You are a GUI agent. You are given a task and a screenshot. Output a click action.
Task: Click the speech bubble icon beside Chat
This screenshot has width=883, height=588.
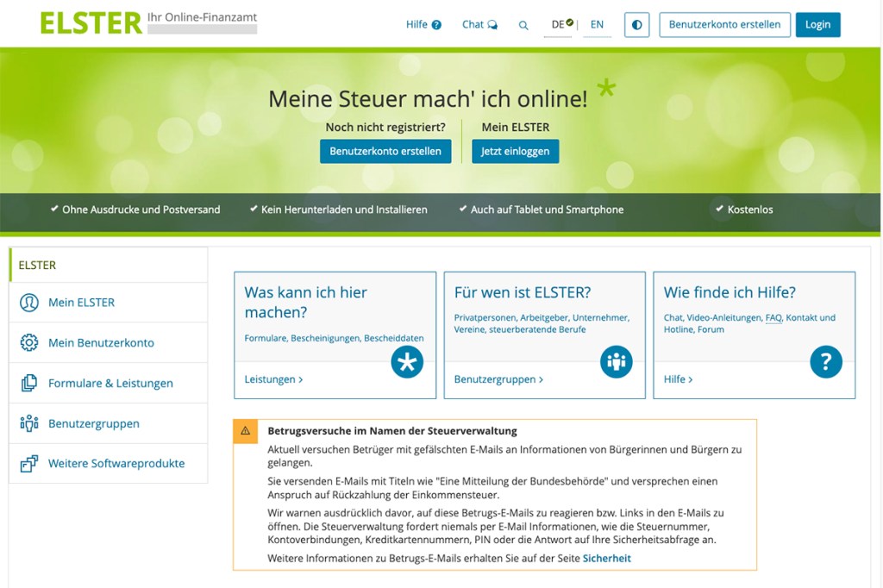pos(492,25)
